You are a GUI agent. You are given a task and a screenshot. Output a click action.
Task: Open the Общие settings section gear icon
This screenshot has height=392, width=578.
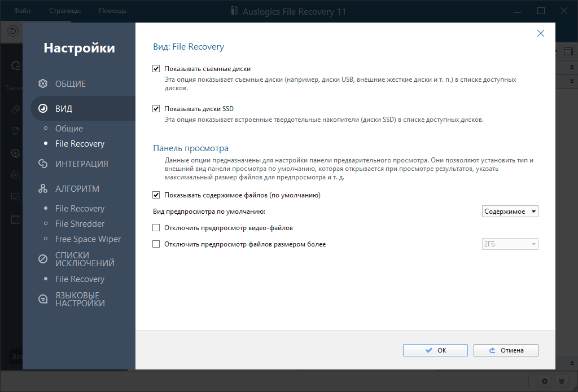pos(43,83)
